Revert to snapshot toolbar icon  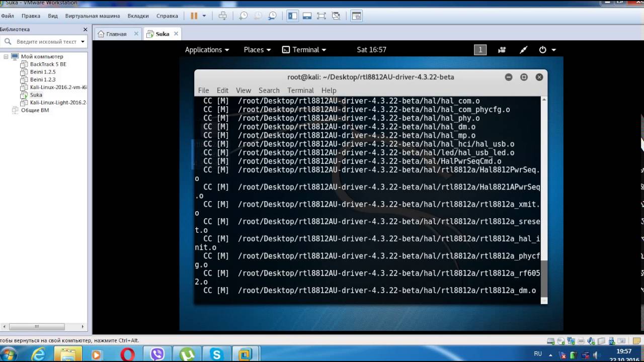pos(258,16)
